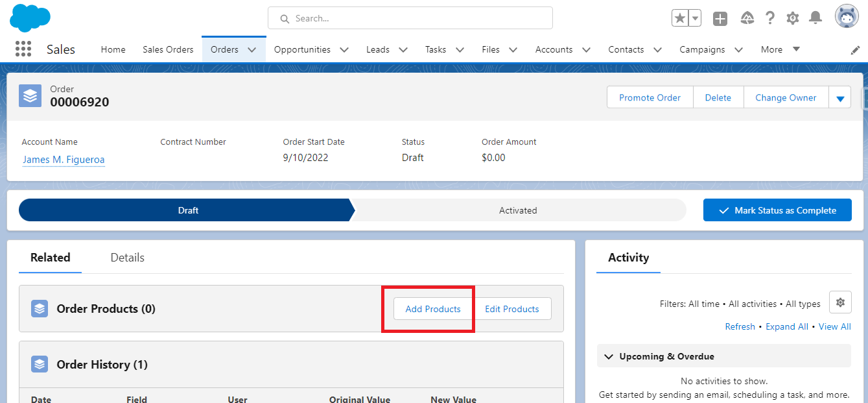Click the order number 00006920 text
The image size is (868, 403).
click(80, 102)
